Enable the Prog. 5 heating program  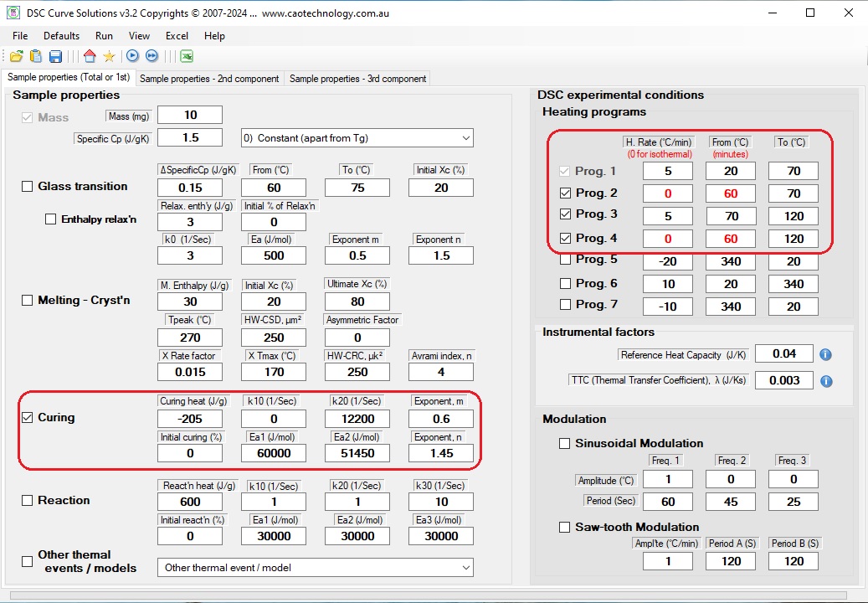(x=565, y=261)
